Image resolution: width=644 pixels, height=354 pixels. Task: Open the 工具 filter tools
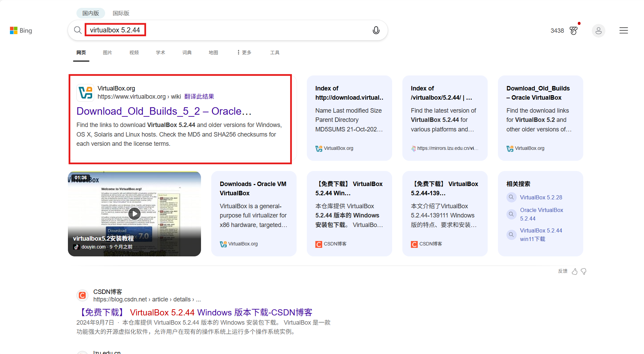(275, 52)
